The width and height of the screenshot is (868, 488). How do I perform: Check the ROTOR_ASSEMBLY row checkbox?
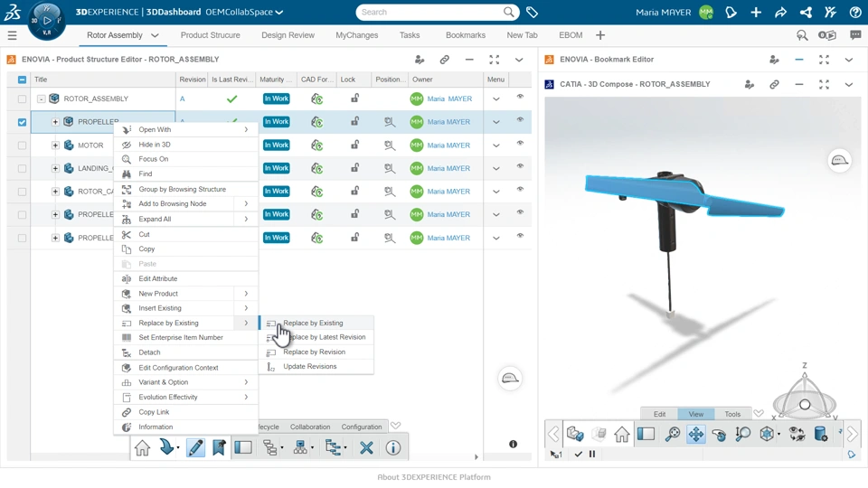click(x=22, y=99)
